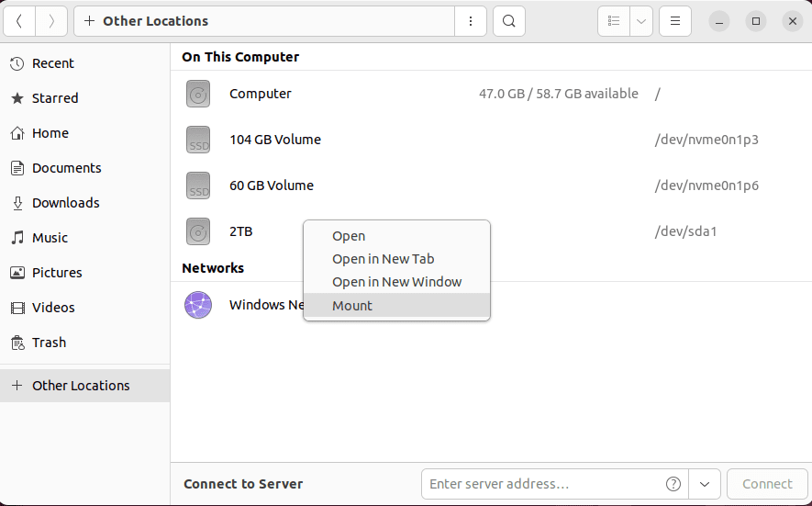The height and width of the screenshot is (506, 812).
Task: Click the list view toggle icon
Action: [x=614, y=21]
